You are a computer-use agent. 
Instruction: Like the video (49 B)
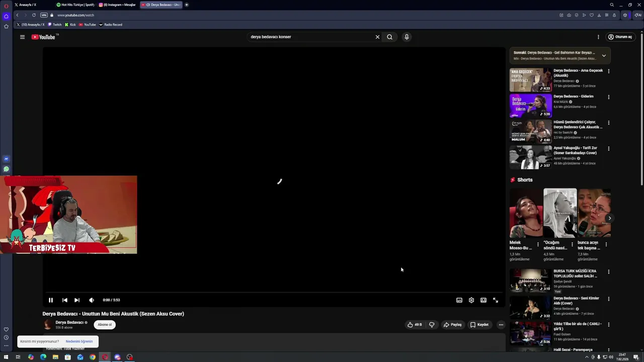point(415,325)
